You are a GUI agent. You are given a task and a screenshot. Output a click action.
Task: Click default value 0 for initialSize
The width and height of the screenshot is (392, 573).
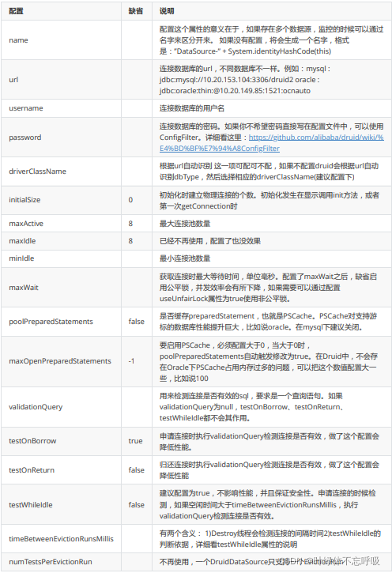pos(130,200)
